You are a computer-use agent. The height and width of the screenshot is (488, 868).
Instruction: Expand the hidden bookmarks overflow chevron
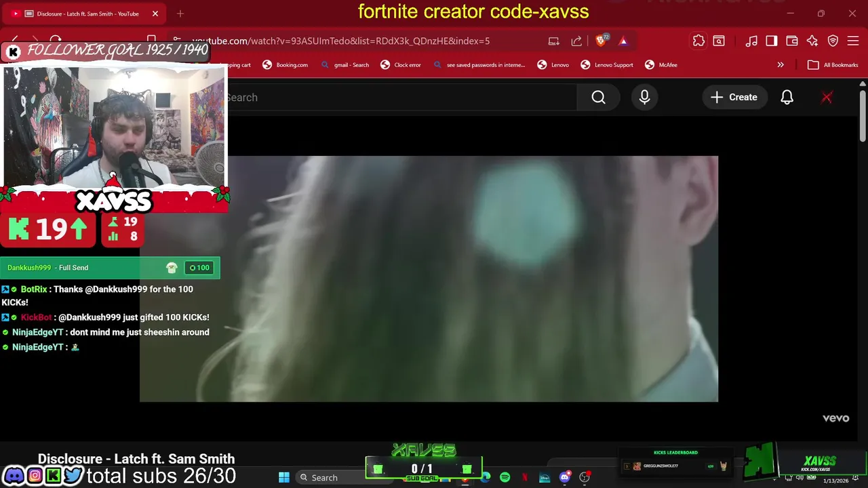pyautogui.click(x=781, y=65)
